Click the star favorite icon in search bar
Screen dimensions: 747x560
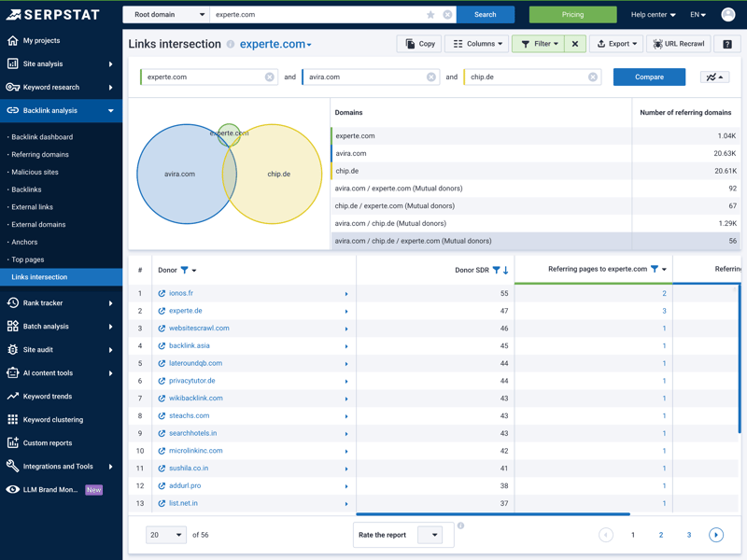click(430, 15)
